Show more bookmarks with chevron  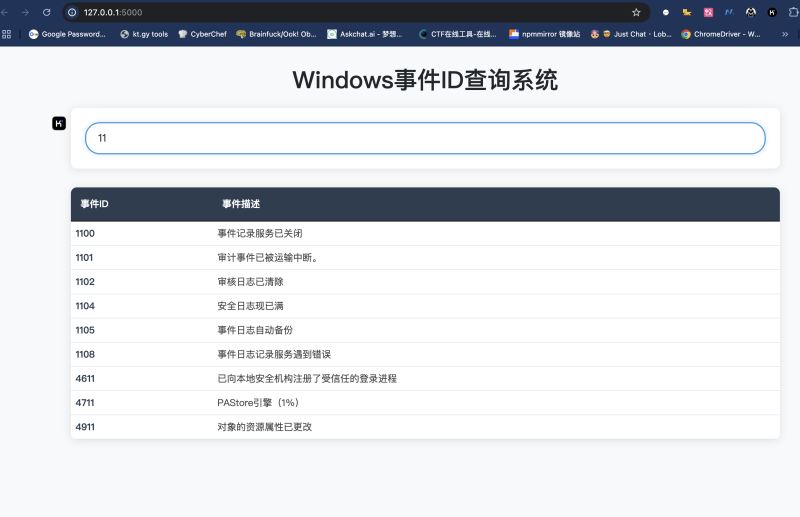point(785,34)
